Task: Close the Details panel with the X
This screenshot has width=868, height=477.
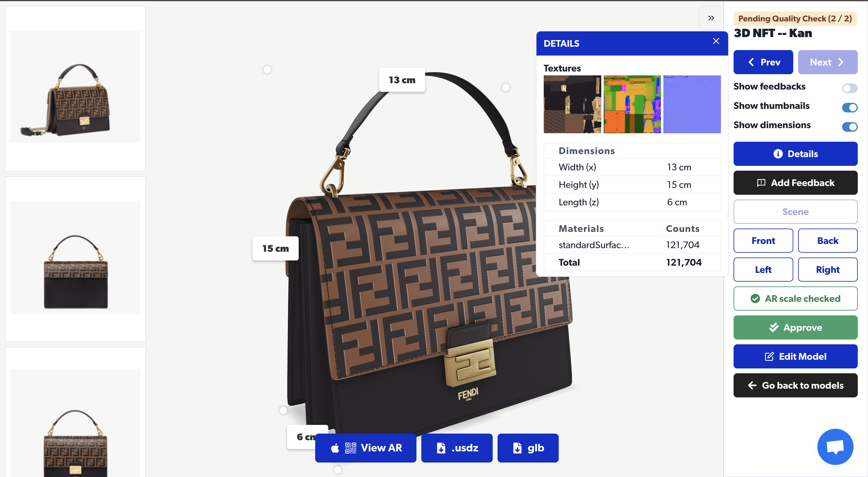Action: click(716, 41)
